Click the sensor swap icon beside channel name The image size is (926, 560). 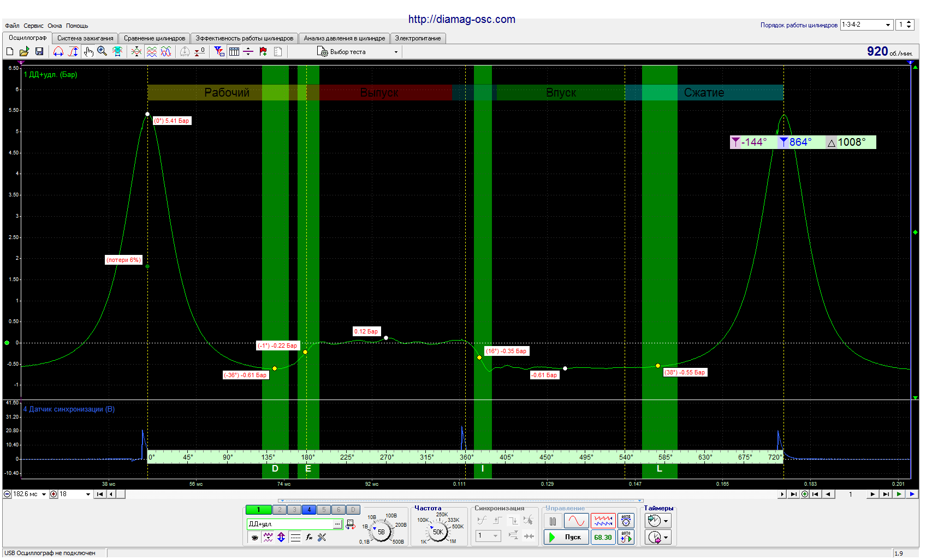351,525
